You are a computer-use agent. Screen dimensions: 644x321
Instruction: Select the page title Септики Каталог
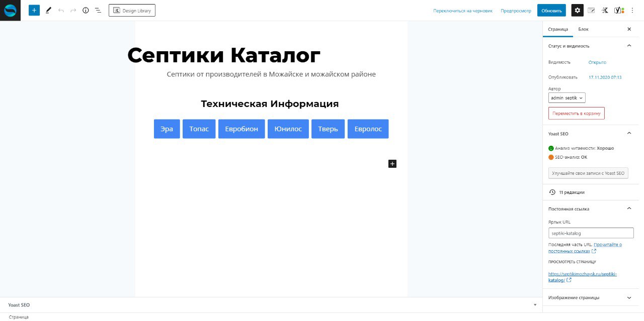point(224,55)
